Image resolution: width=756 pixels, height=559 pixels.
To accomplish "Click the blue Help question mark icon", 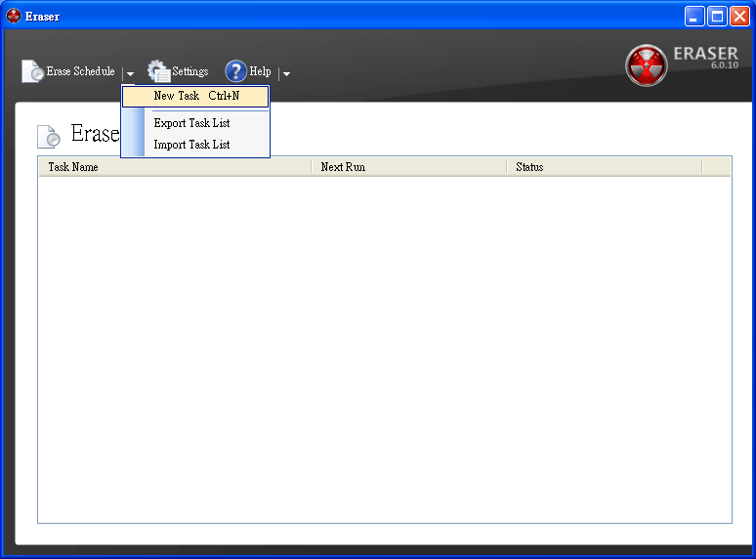I will (236, 71).
